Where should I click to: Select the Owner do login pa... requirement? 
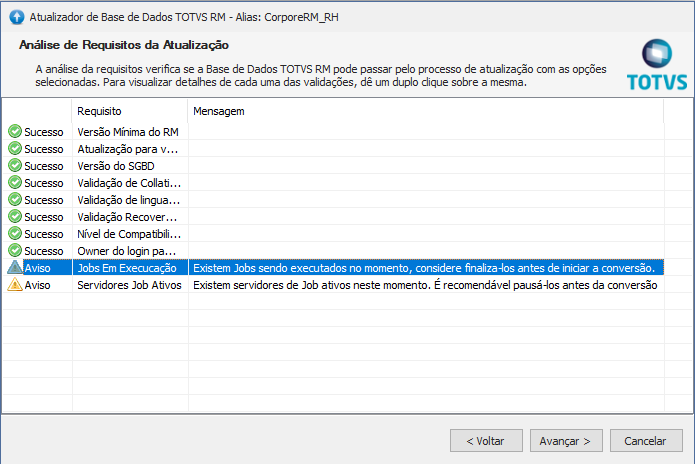(x=127, y=251)
